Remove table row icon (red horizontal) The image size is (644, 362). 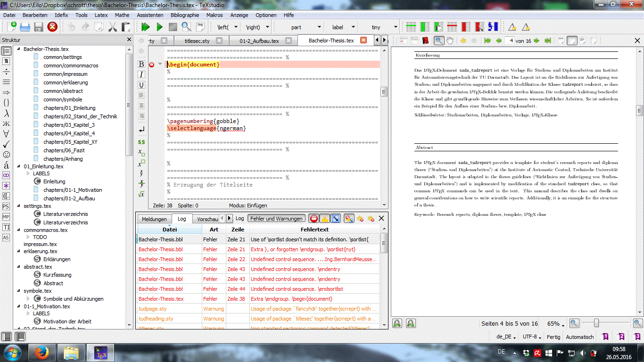[452, 27]
